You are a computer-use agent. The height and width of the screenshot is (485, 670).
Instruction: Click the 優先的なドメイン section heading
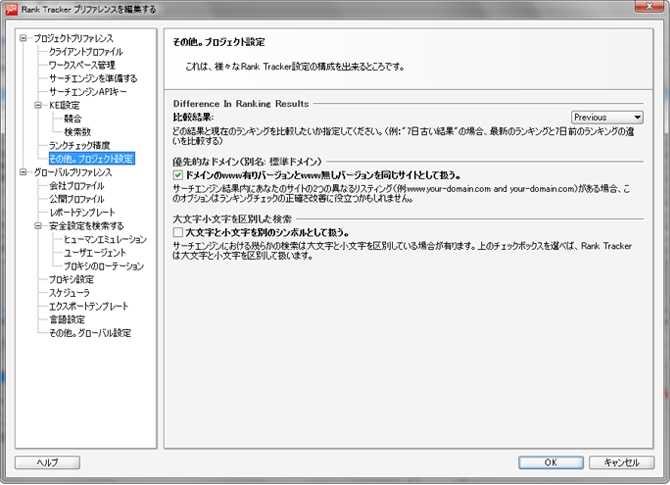click(x=247, y=162)
